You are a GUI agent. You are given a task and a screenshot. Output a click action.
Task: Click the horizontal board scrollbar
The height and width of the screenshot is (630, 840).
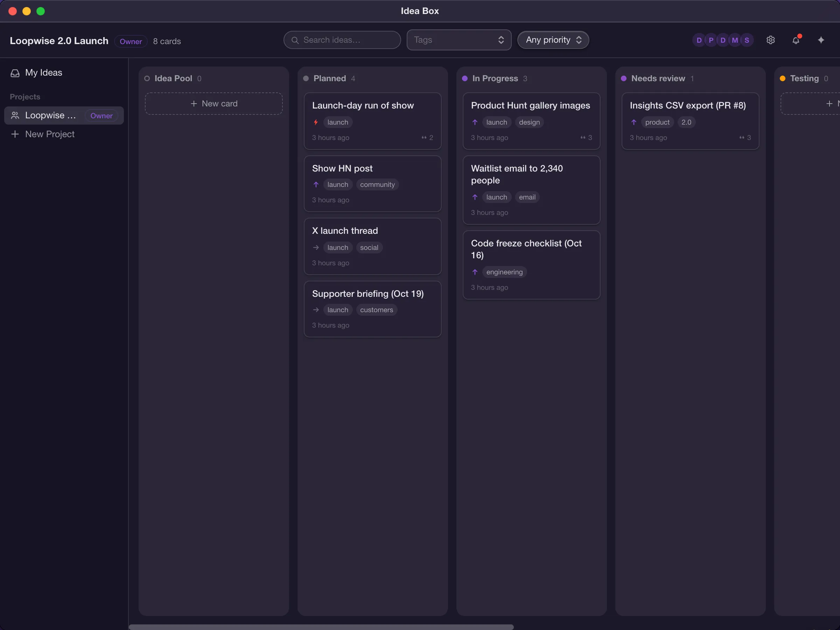[x=321, y=627]
